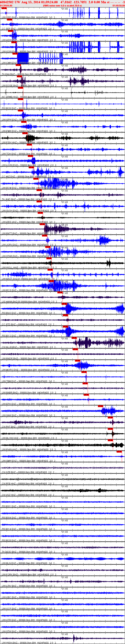Select the UW GPW EHZ trace label
125x644 pixels.
point(28,120)
